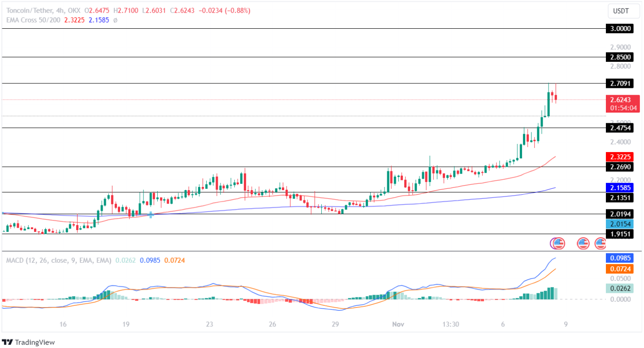This screenshot has height=348, width=644.
Task: Open the last US flag event icon at the chart edge
Action: [601, 244]
